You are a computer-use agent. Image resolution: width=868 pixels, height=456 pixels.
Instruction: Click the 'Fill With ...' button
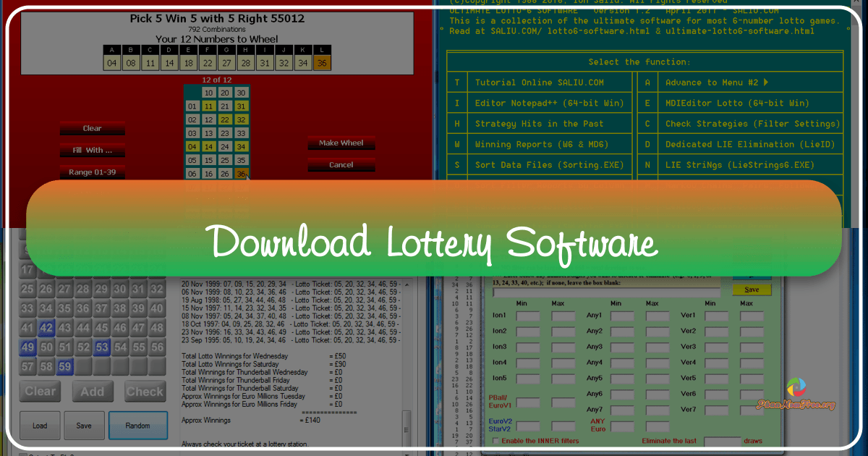[92, 150]
